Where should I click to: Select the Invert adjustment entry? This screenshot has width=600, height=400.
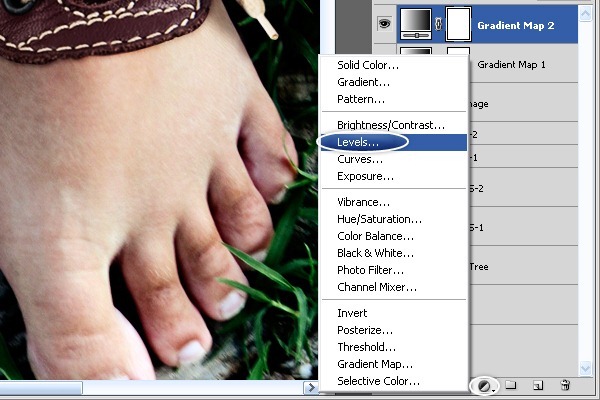(353, 313)
